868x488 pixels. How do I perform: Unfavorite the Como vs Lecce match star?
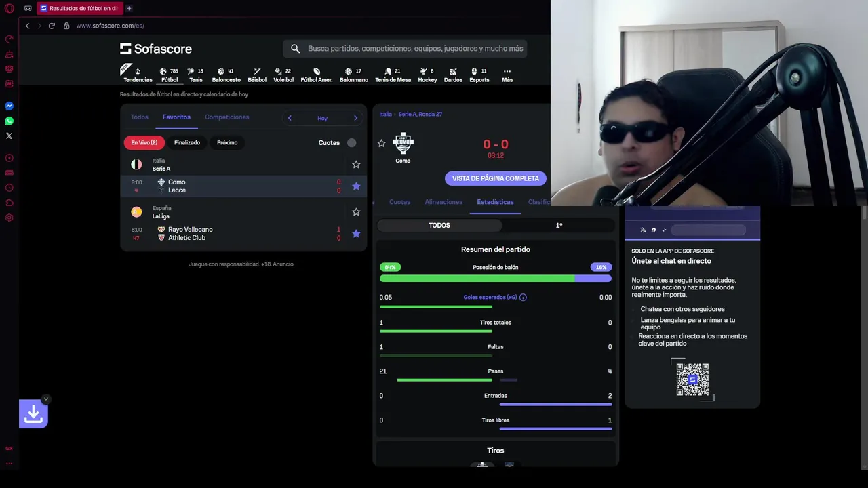coord(356,186)
